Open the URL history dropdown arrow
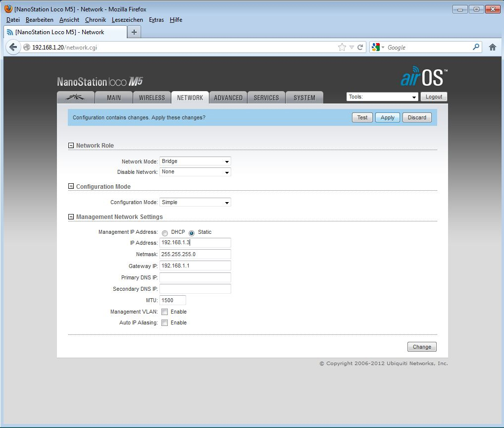Image resolution: width=504 pixels, height=428 pixels. click(x=352, y=48)
